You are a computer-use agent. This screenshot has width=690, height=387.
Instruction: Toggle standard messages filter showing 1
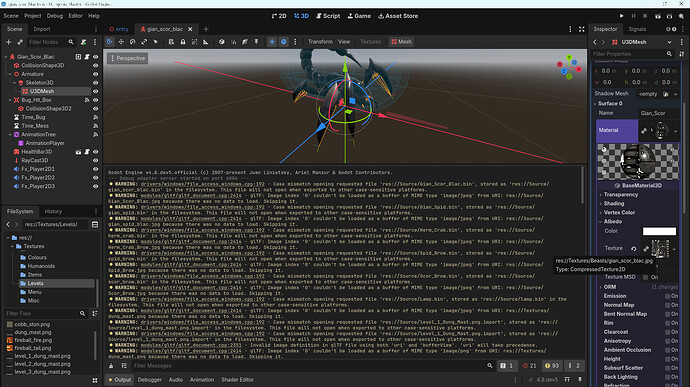[x=507, y=366]
